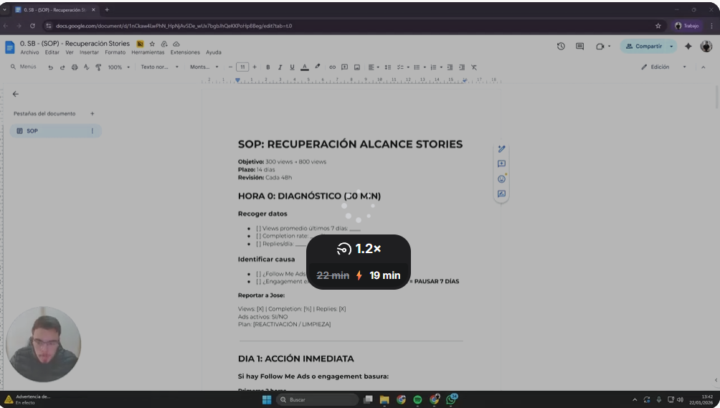This screenshot has height=408, width=720.
Task: Decrease the font size with the minus button
Action: click(231, 67)
